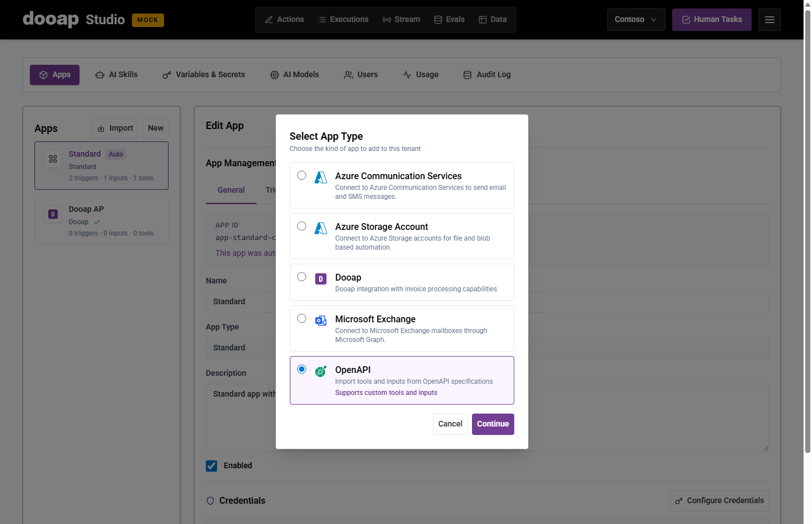812x524 pixels.
Task: Click the purple Dooap D icon in dialog
Action: (x=321, y=279)
